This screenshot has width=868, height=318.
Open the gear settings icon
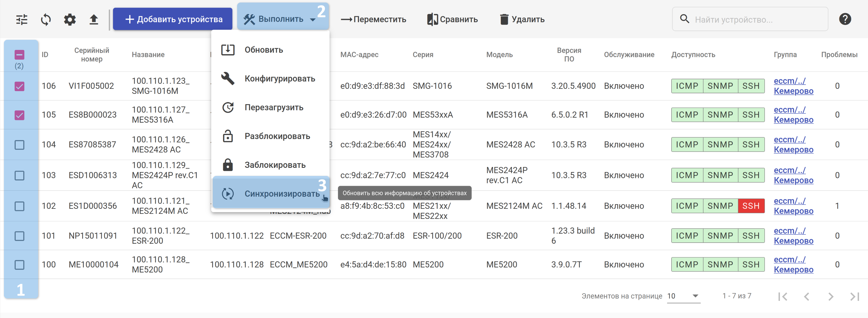70,20
